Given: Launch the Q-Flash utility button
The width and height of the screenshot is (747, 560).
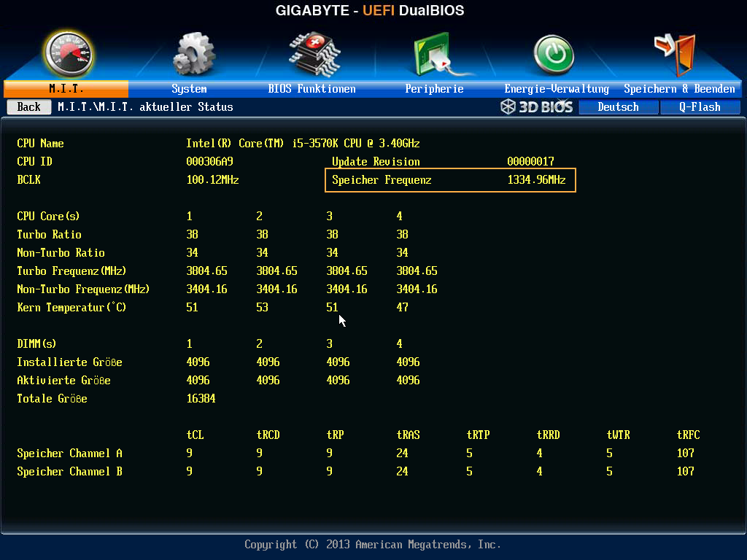Looking at the screenshot, I should (700, 106).
